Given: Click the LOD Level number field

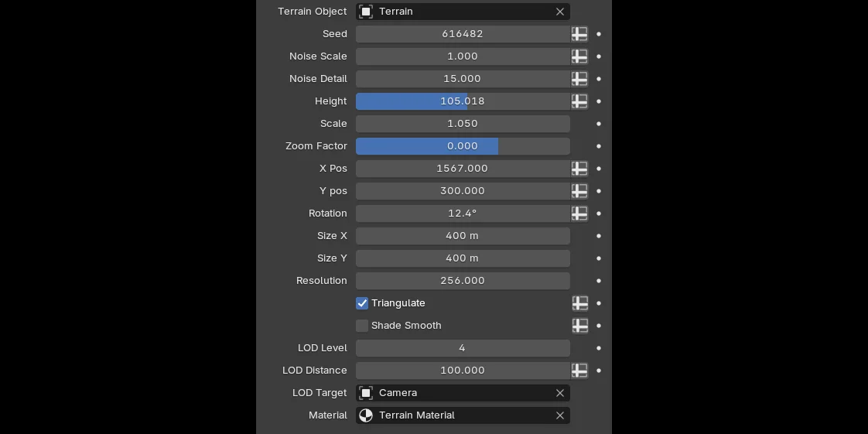Looking at the screenshot, I should 463,348.
